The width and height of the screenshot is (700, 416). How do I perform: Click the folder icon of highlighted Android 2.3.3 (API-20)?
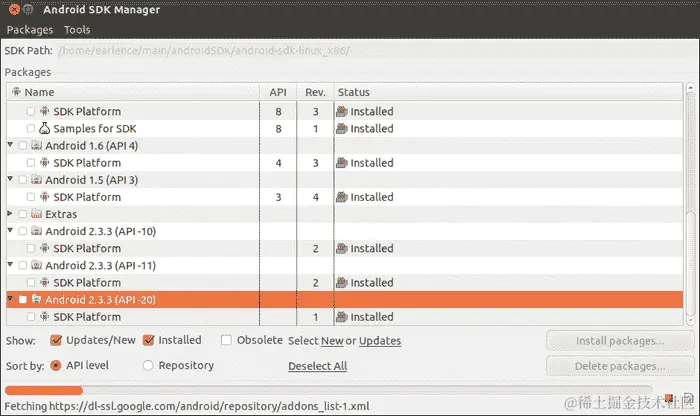point(37,299)
